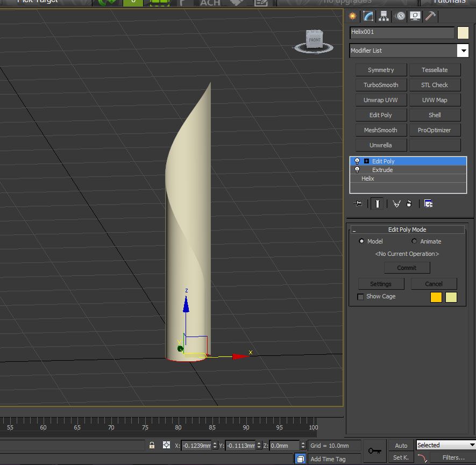This screenshot has width=476, height=465.
Task: Toggle Edit Poly modifier lightbulb visibility
Action: point(357,161)
